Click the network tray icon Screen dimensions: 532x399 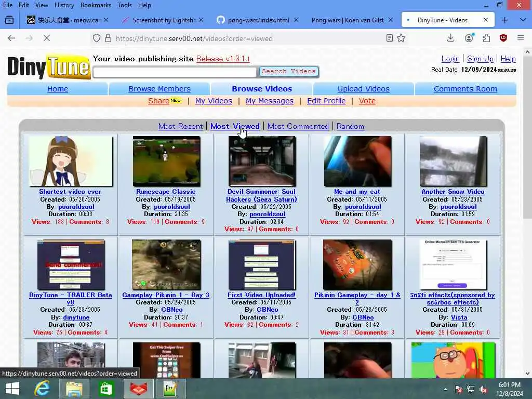pos(471,389)
